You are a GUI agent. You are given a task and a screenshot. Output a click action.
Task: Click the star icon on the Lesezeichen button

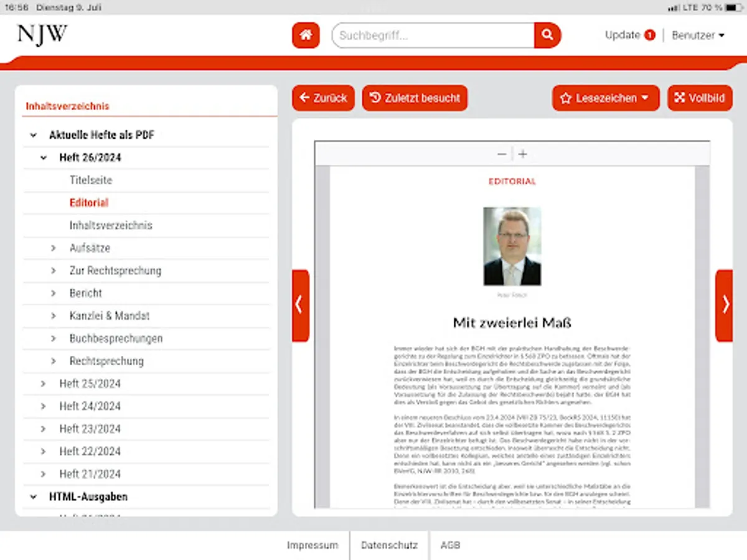point(566,98)
